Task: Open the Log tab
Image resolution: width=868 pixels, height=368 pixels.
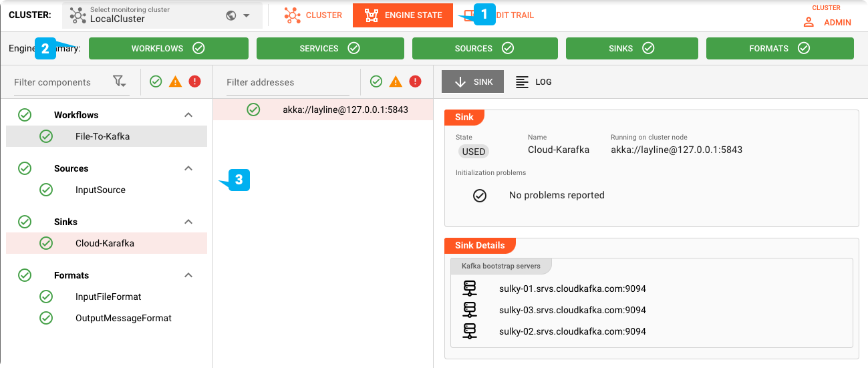Action: pos(534,82)
